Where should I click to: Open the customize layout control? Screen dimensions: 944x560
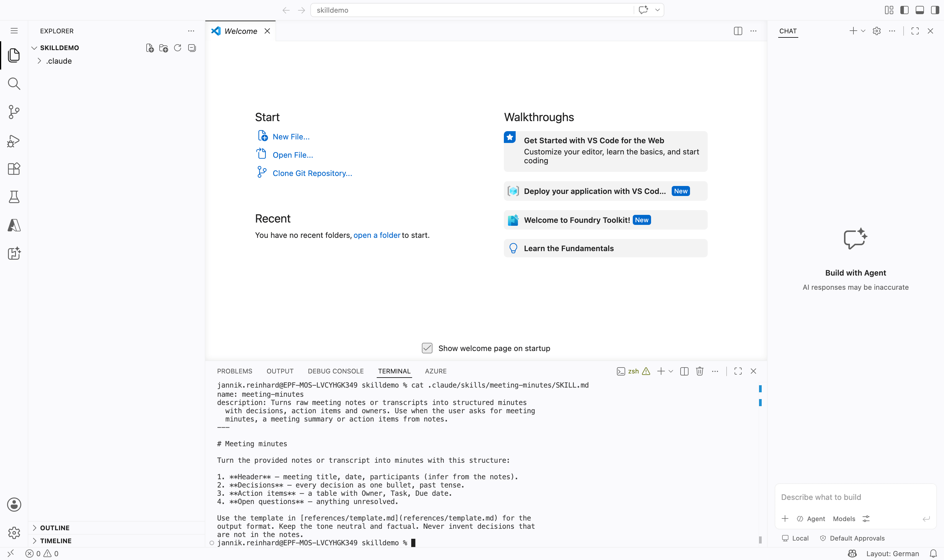coord(889,10)
